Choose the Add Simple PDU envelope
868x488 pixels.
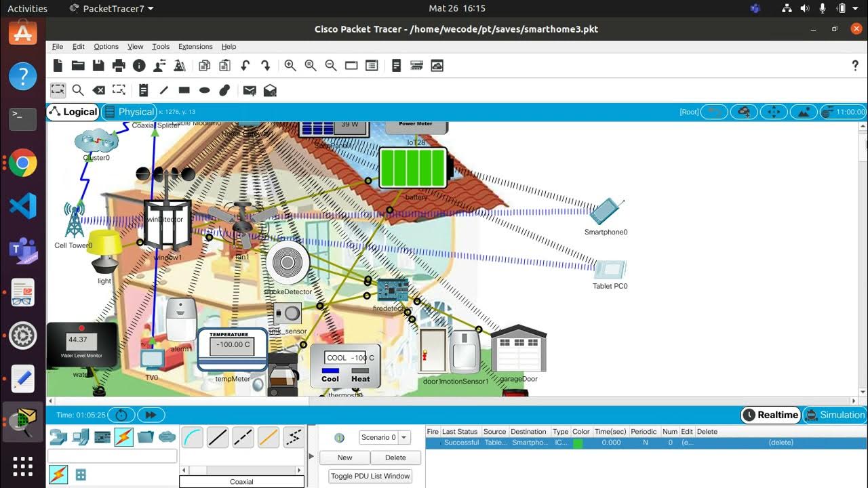point(250,90)
